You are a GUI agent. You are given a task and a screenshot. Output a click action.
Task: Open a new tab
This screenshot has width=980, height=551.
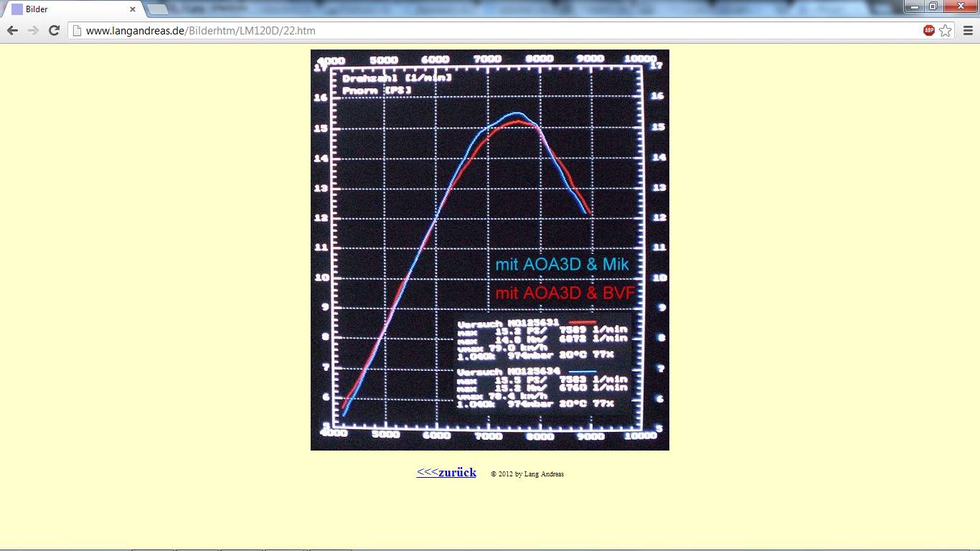click(x=157, y=9)
